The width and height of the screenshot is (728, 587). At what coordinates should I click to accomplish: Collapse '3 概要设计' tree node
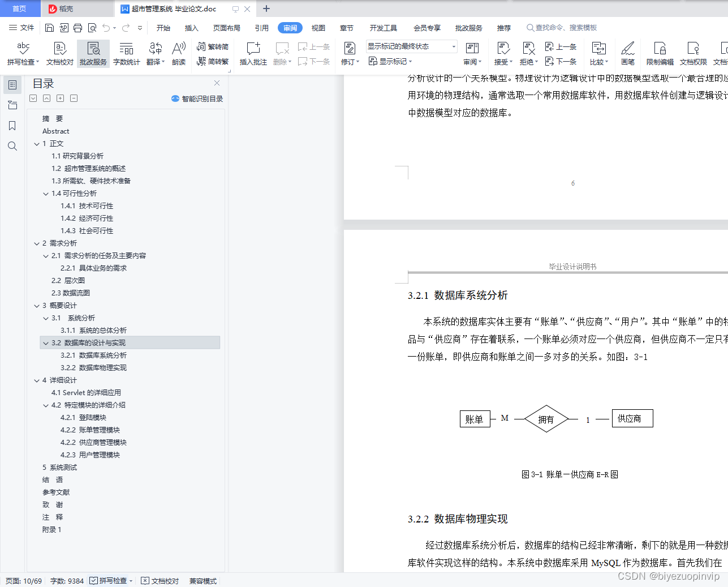pos(37,306)
